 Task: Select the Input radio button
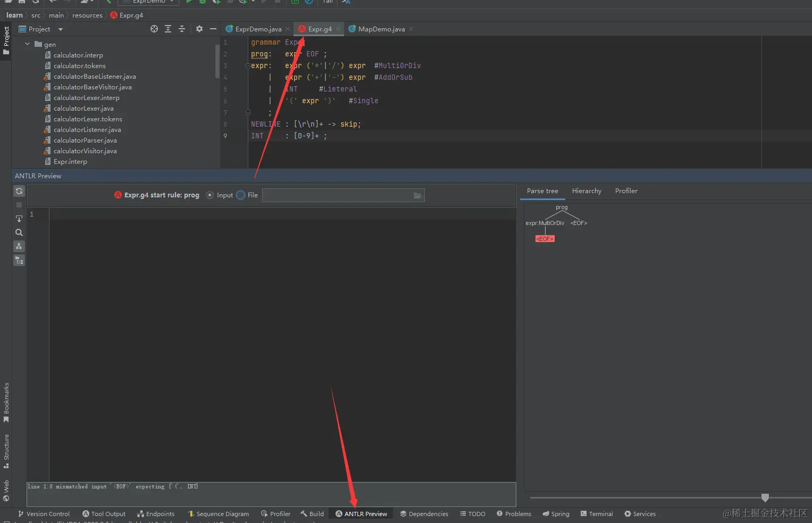[x=210, y=195]
